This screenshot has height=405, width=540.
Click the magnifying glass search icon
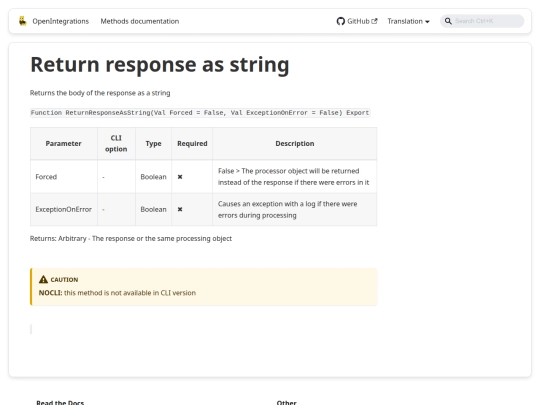pyautogui.click(x=448, y=21)
